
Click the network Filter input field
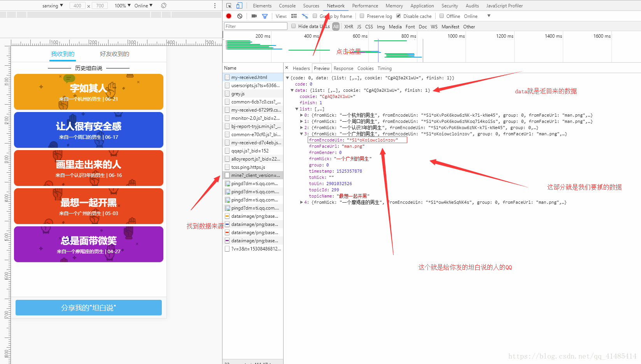[256, 26]
